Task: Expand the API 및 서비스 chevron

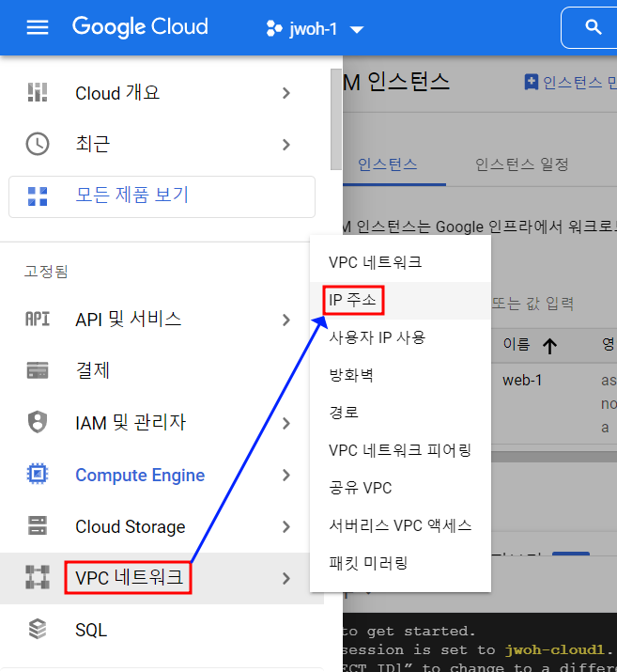Action: pyautogui.click(x=286, y=320)
